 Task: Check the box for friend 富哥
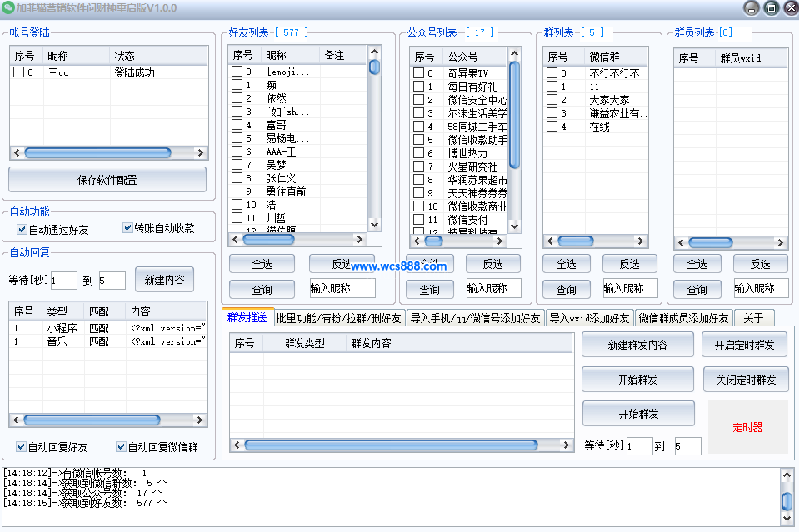coord(237,125)
